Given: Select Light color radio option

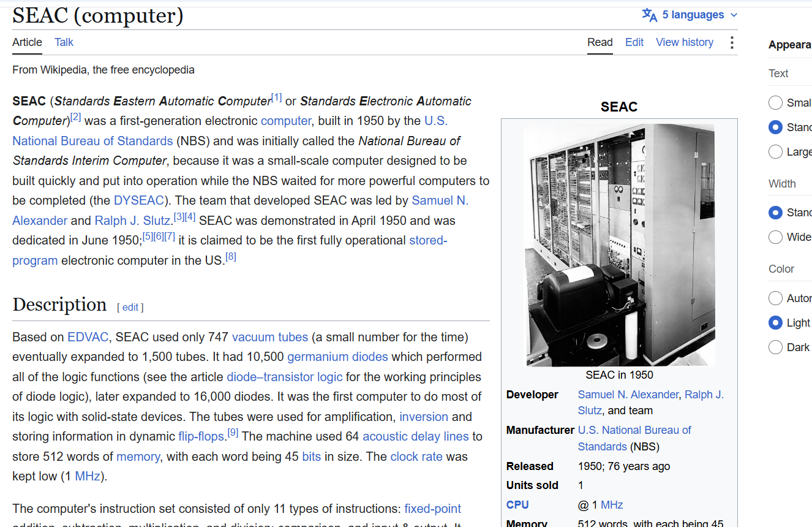Looking at the screenshot, I should click(775, 323).
